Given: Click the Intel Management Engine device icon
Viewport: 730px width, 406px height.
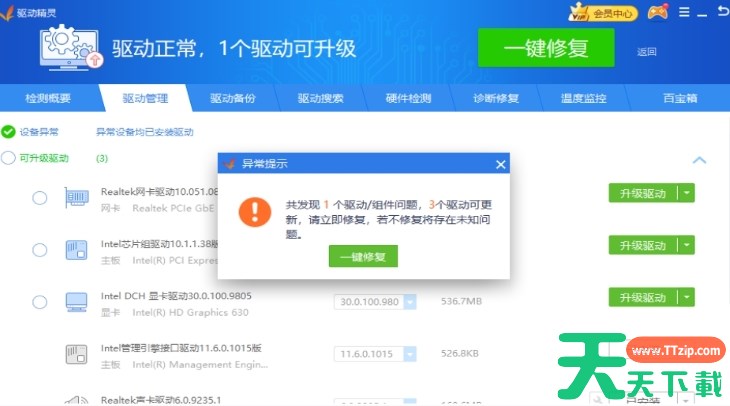Looking at the screenshot, I should click(76, 354).
